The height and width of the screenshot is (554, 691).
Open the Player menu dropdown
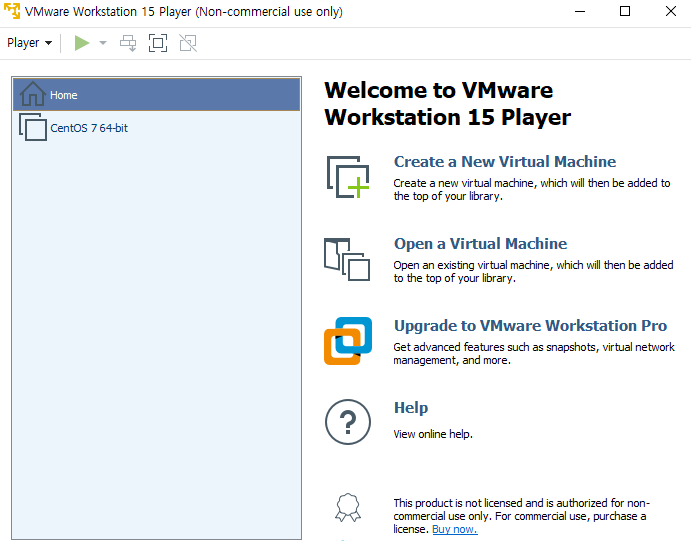30,43
